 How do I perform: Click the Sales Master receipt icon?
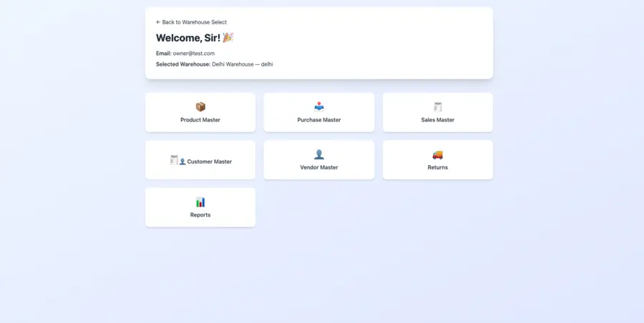click(x=438, y=107)
